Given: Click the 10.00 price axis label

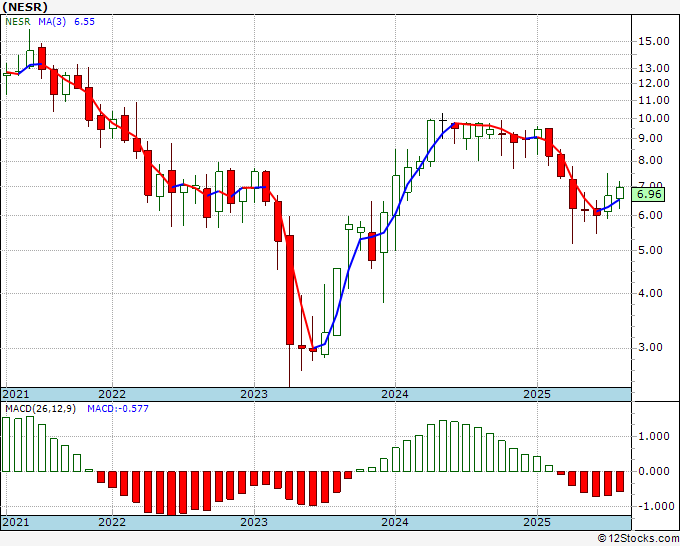Looking at the screenshot, I should [654, 118].
